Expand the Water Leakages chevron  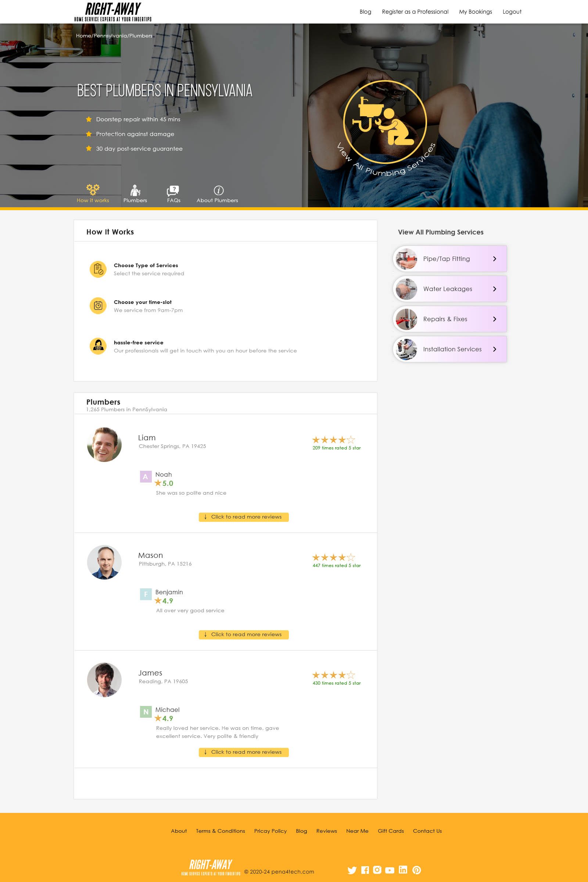pos(495,289)
